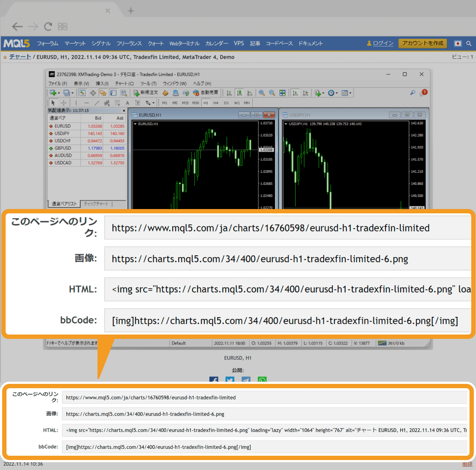The image size is (476, 470).
Task: Open the EURUSD,H1 chart triangle menu
Action: (135, 124)
